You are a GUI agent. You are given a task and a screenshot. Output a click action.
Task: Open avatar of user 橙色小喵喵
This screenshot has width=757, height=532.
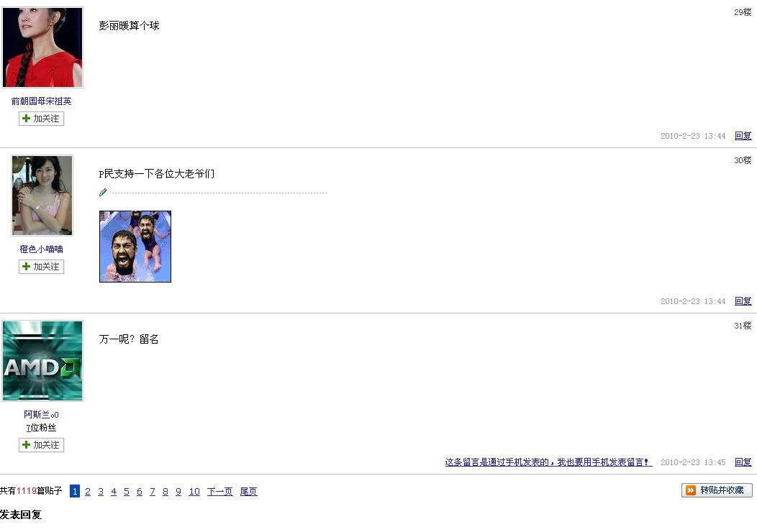tap(42, 196)
